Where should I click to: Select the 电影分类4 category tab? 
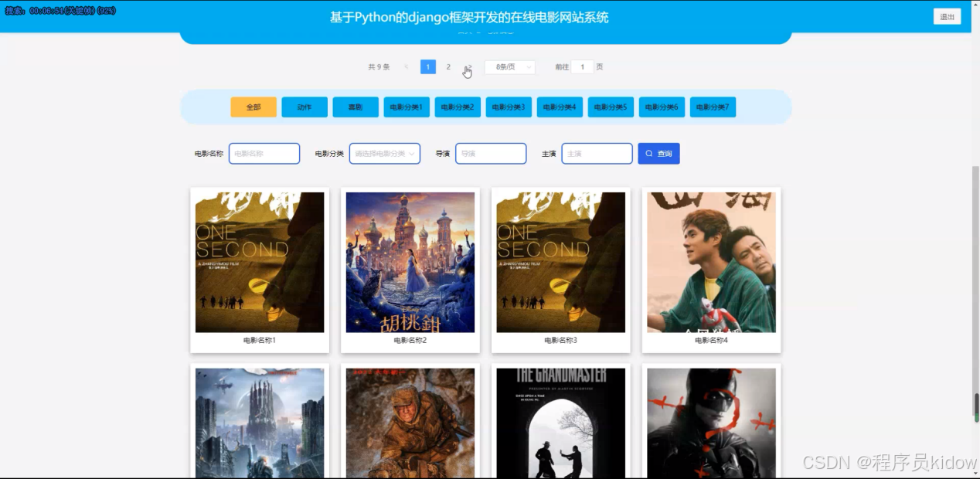pos(560,107)
